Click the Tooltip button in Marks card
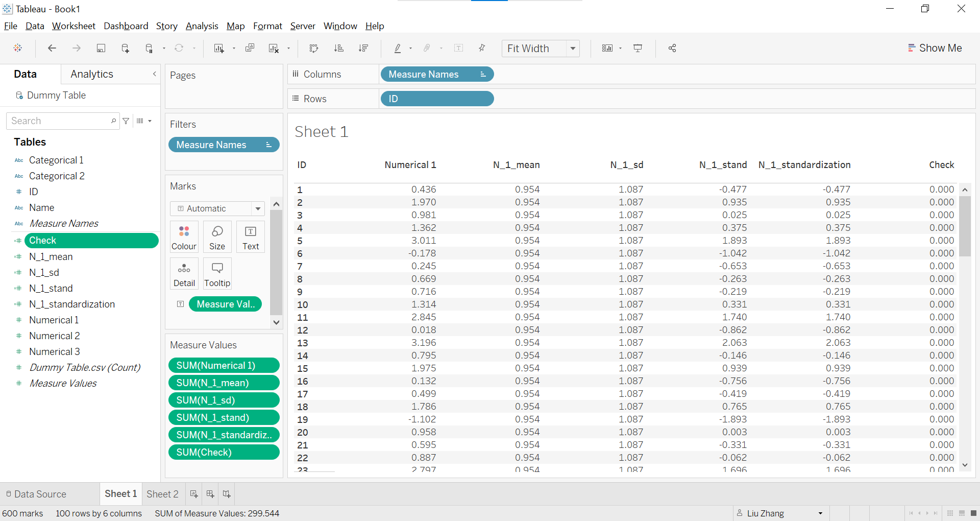The image size is (980, 521). pos(217,274)
